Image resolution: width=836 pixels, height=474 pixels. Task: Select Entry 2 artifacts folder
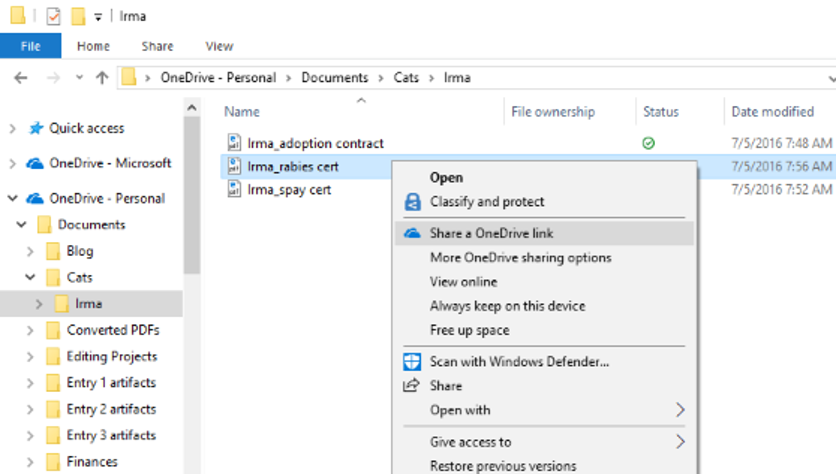pos(111,409)
